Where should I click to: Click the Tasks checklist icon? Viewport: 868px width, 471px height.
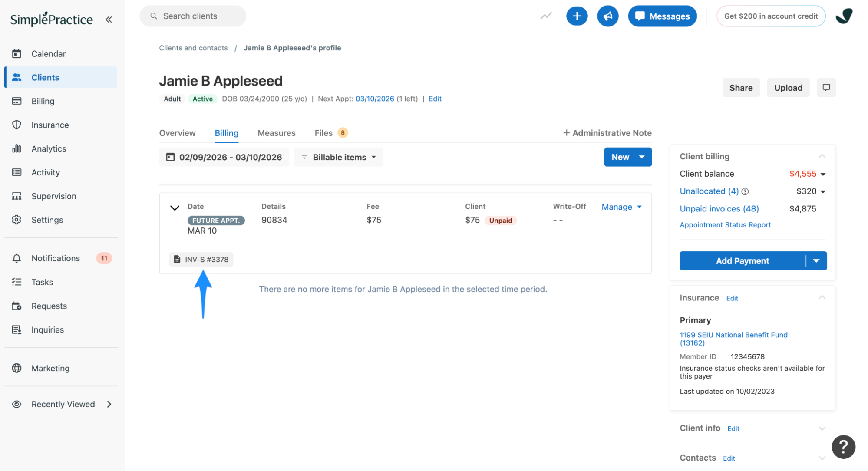[17, 282]
